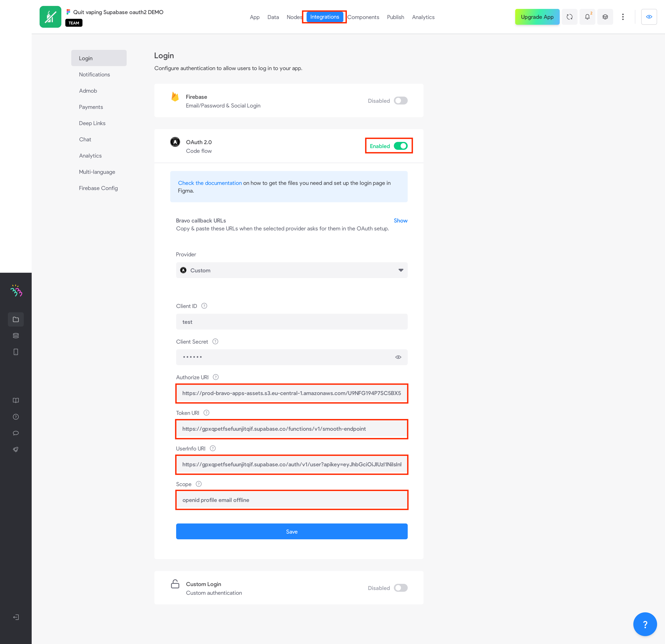
Task: Click the Client ID input field
Action: 292,322
